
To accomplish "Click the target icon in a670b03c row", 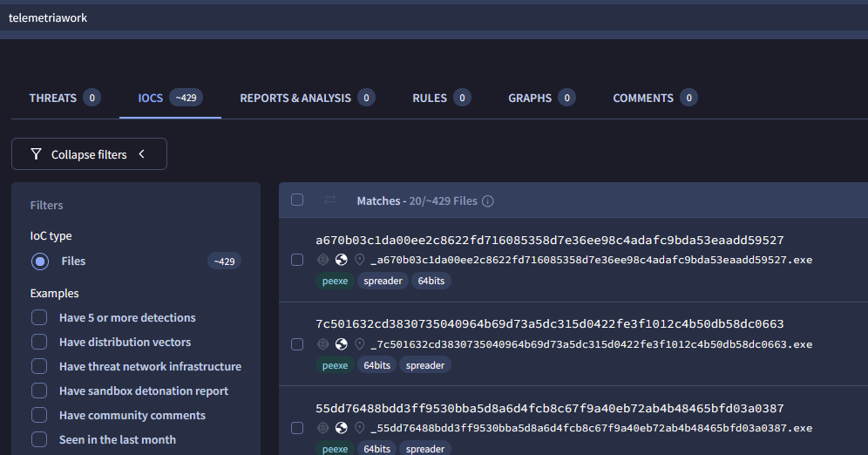I will pos(322,259).
